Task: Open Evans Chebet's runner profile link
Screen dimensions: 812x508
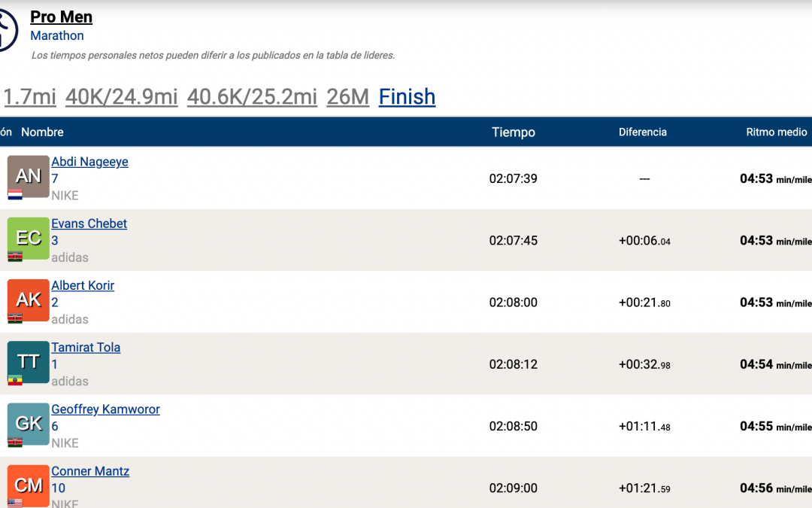Action: [89, 224]
